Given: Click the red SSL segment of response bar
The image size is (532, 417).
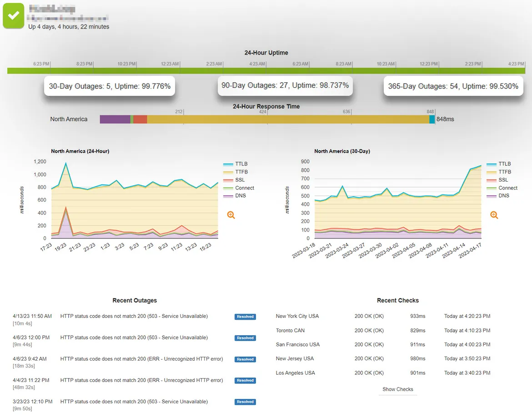Looking at the screenshot, I should [x=140, y=119].
